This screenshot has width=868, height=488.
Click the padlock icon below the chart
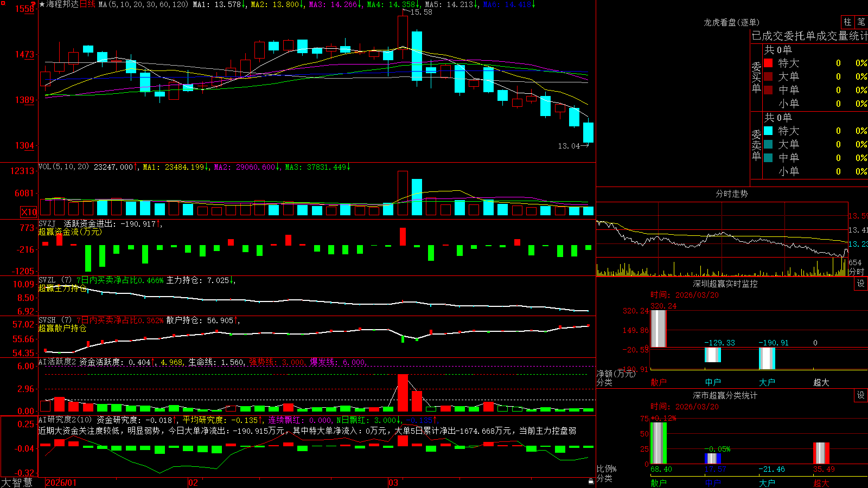coord(591,481)
